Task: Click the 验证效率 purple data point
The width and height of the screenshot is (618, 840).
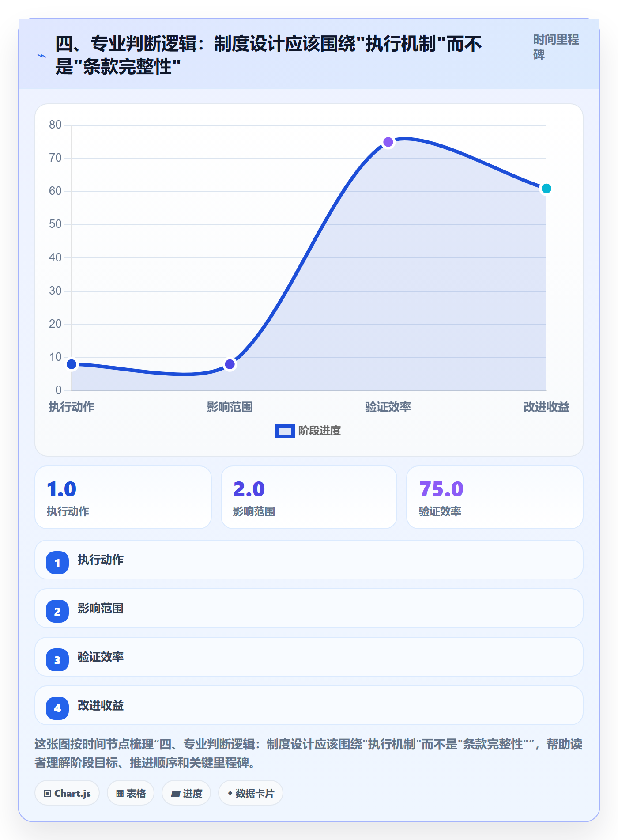Action: click(x=388, y=142)
